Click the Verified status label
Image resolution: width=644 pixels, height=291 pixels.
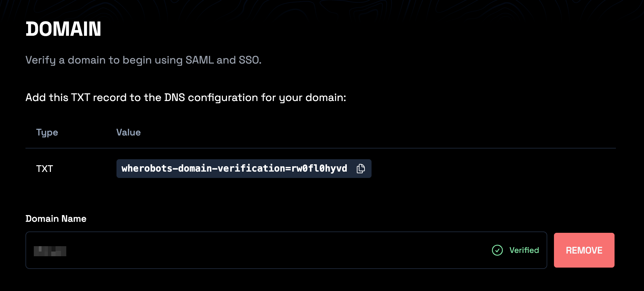pos(524,250)
